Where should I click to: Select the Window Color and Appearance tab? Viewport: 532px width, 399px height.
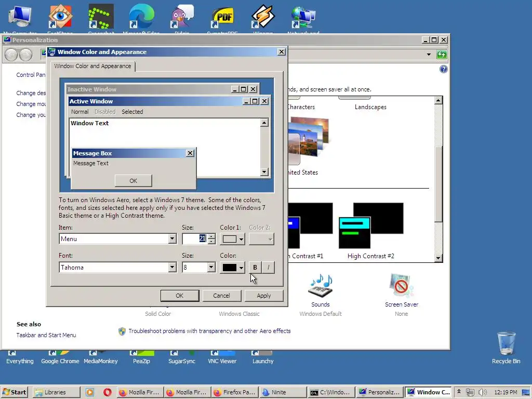(92, 66)
